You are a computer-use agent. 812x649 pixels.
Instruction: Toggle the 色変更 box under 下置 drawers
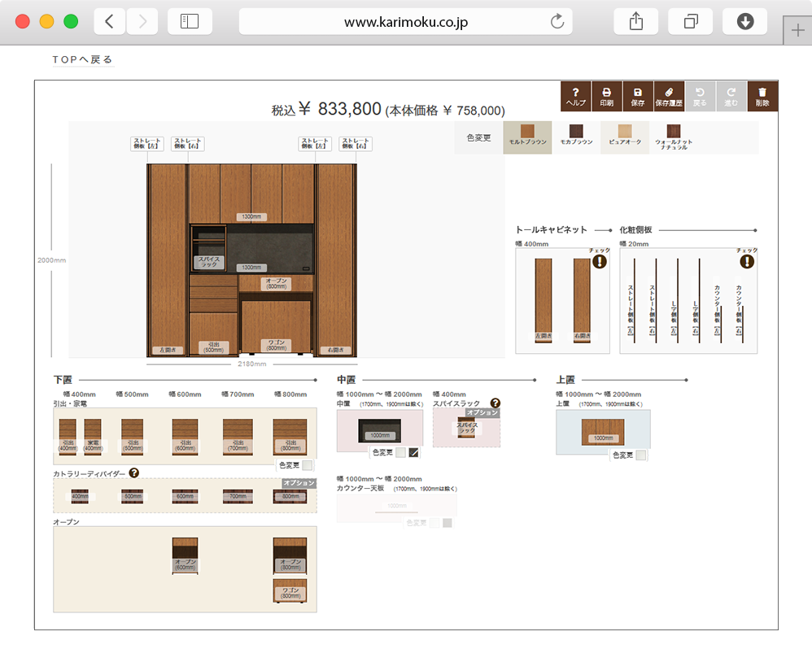(x=307, y=466)
